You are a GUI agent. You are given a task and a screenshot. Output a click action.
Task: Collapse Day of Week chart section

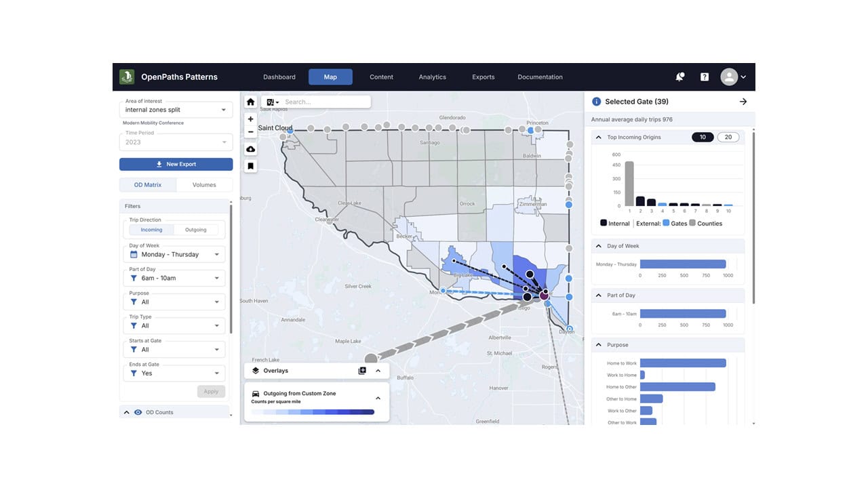point(598,246)
